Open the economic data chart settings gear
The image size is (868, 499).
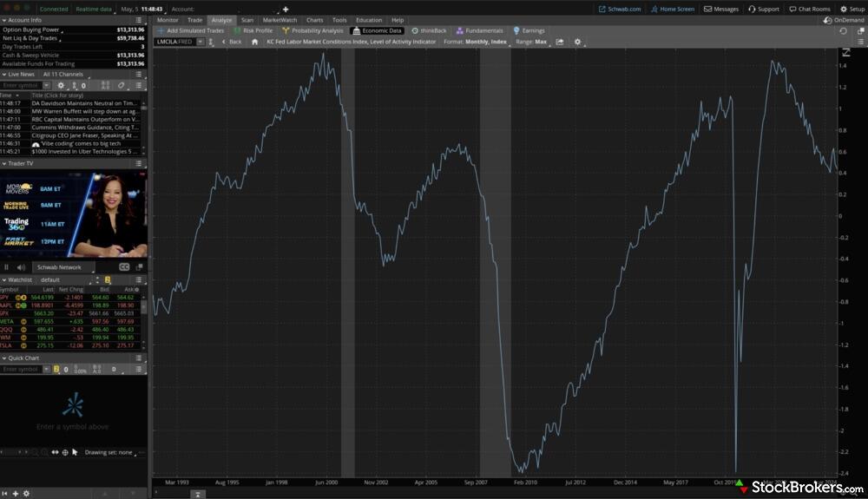pyautogui.click(x=577, y=42)
